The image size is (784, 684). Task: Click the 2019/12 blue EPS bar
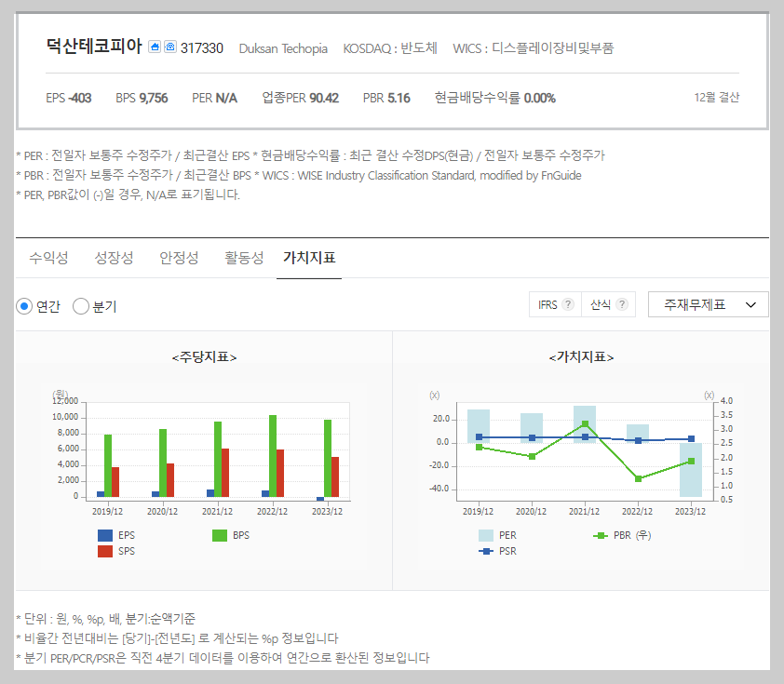pyautogui.click(x=101, y=494)
